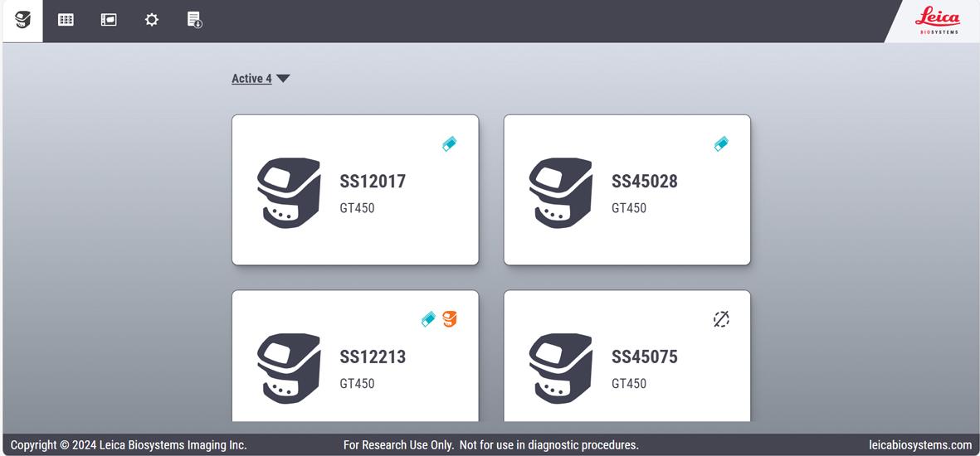980x456 pixels.
Task: Click the teal slide icon on SS12213
Action: pyautogui.click(x=428, y=319)
